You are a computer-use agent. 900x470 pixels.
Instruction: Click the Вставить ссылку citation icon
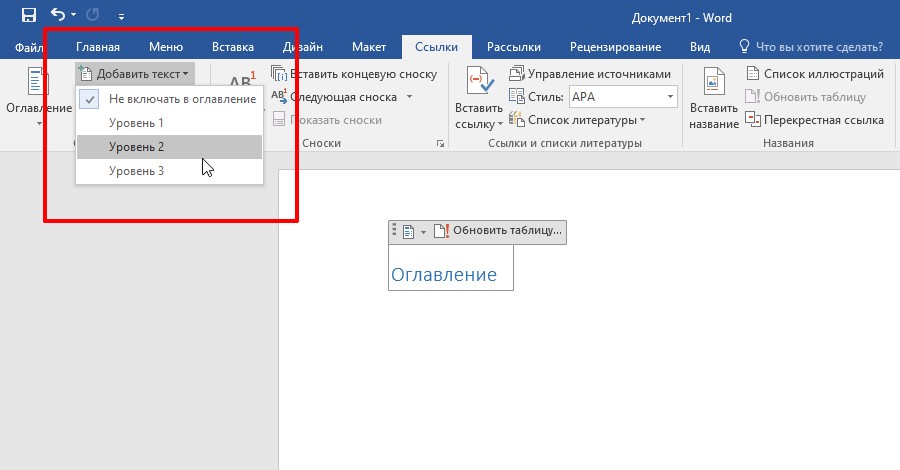(x=479, y=81)
